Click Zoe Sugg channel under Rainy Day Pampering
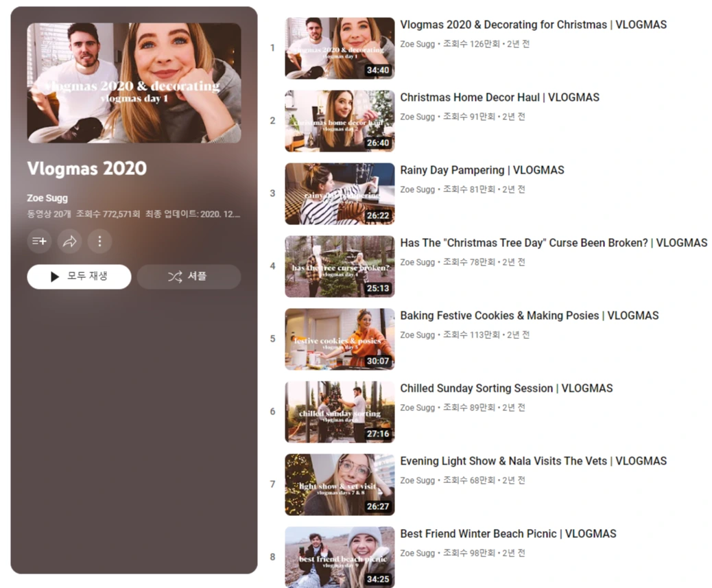Screen dimensions: 712x588 coord(417,189)
